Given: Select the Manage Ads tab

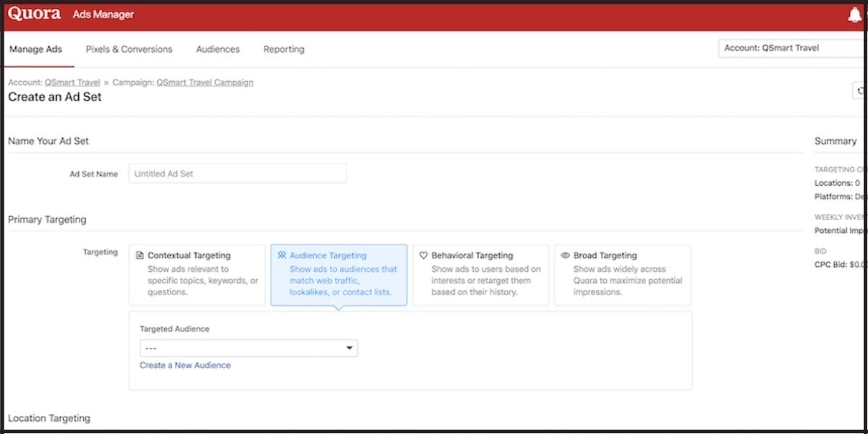Looking at the screenshot, I should point(35,49).
